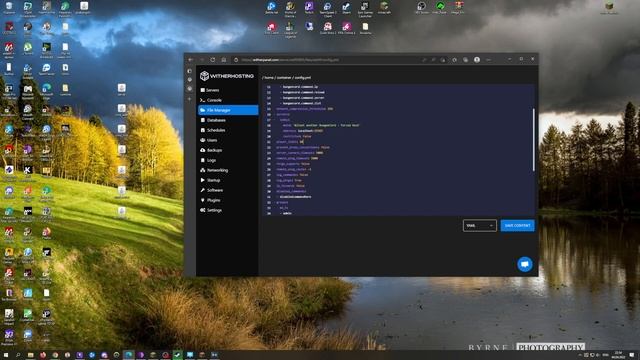Select the Microsoft Edge desktop shortcut
Screen dimensions: 640x360
click(x=46, y=91)
